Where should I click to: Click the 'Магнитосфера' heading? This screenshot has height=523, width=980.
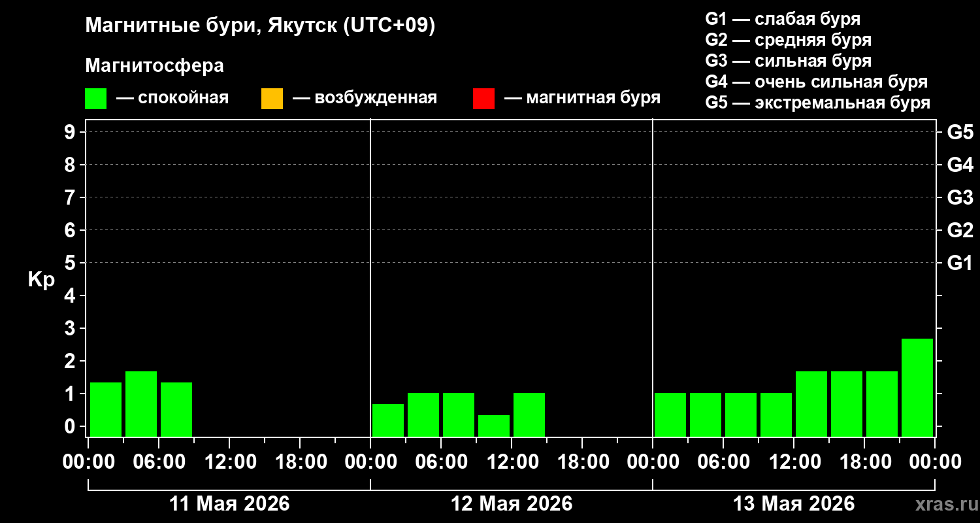pyautogui.click(x=154, y=66)
